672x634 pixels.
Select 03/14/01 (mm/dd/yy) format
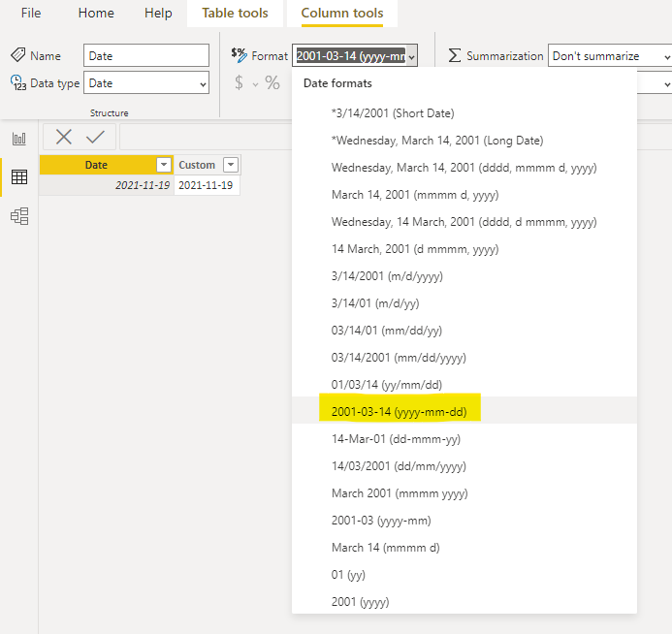point(464,331)
